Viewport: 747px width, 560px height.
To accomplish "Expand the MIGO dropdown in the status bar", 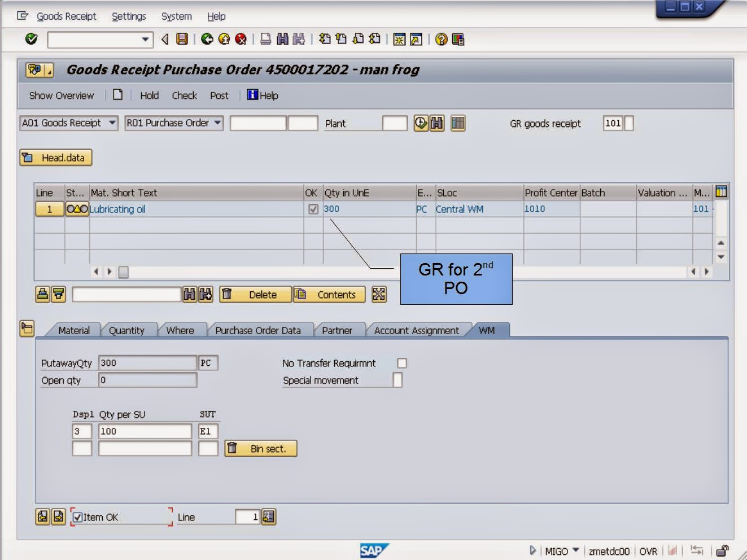I will click(576, 550).
